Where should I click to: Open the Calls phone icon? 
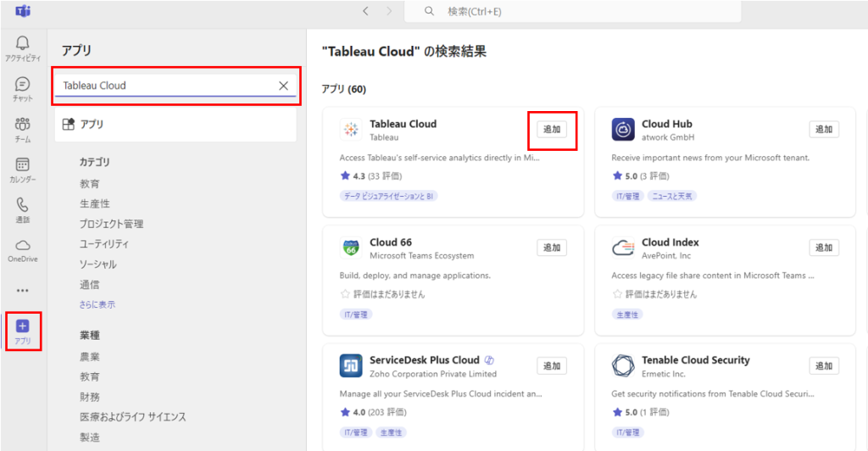[23, 205]
